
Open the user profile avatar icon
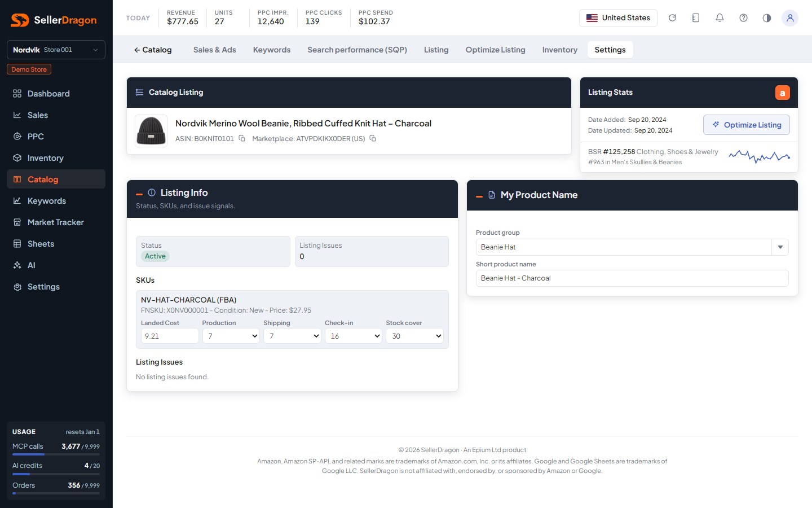[790, 18]
